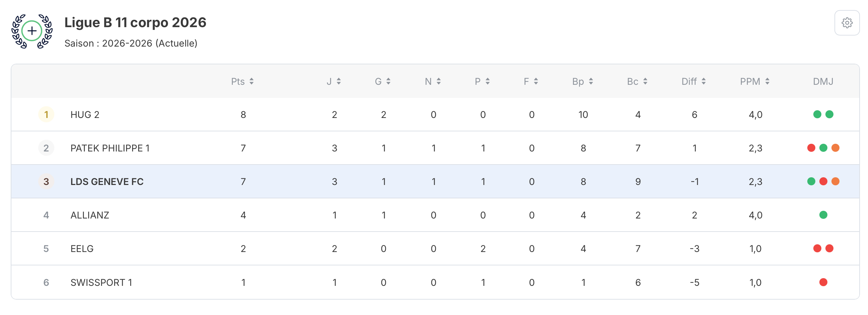Click ALLIANZ green result dot
The image size is (868, 315).
[x=823, y=215]
